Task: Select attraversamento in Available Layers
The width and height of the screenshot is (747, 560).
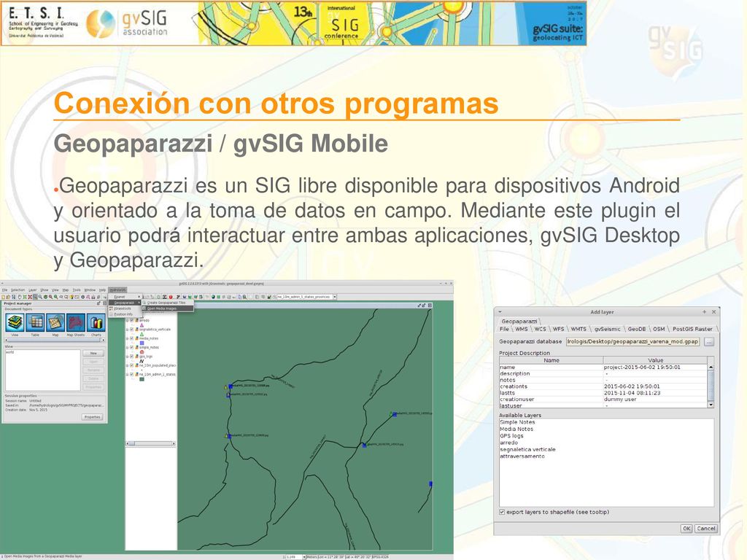Action: tap(522, 456)
